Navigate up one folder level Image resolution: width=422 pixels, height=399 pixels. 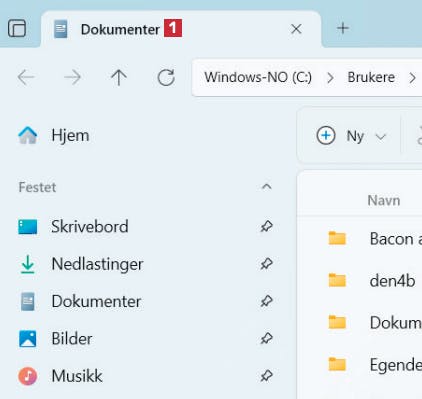119,77
